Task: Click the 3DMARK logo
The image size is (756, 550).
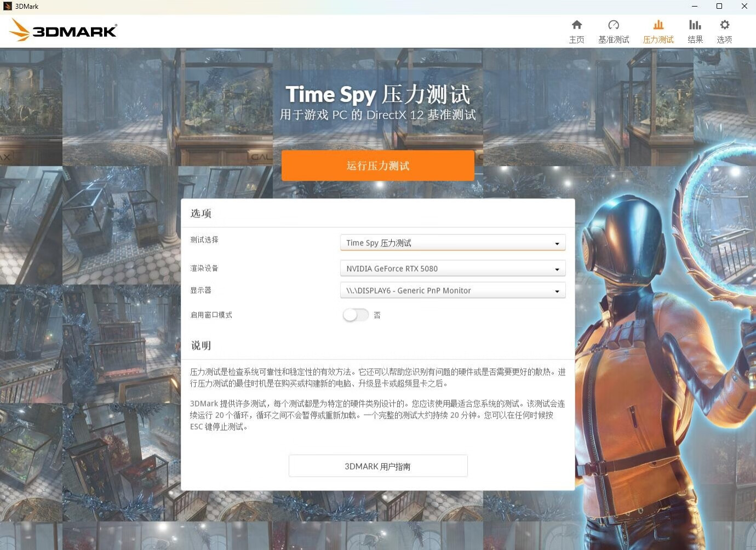Action: [x=64, y=30]
